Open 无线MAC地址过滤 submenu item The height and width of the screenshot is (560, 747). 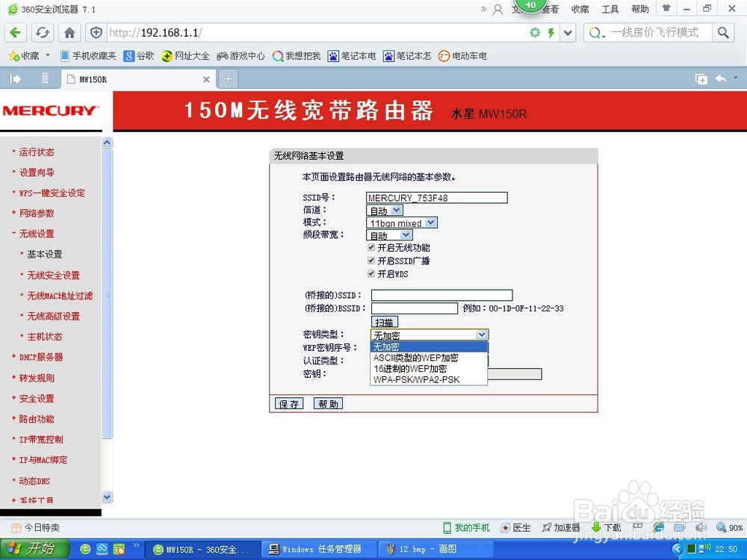click(60, 296)
